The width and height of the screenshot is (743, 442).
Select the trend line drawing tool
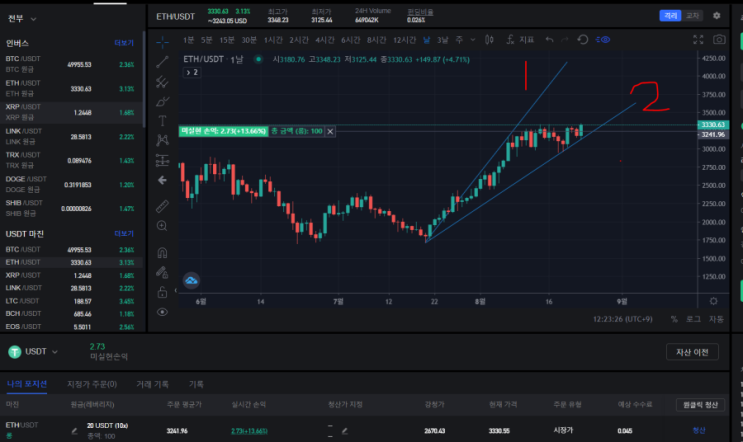(x=162, y=62)
